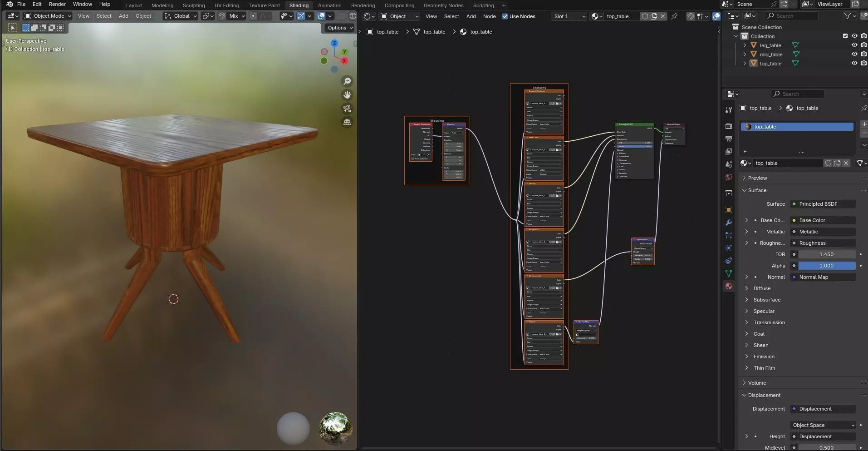Click the Metallic linked input button

click(x=823, y=232)
